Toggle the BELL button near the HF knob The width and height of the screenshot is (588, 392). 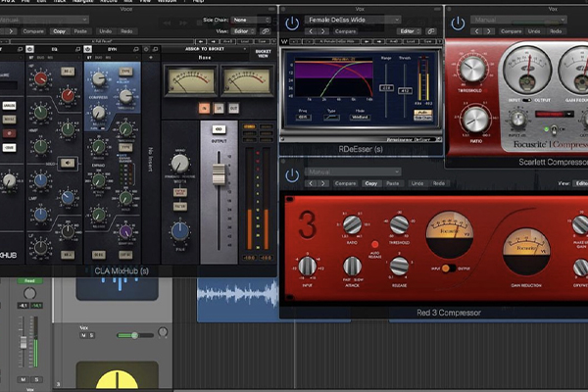coord(67,72)
